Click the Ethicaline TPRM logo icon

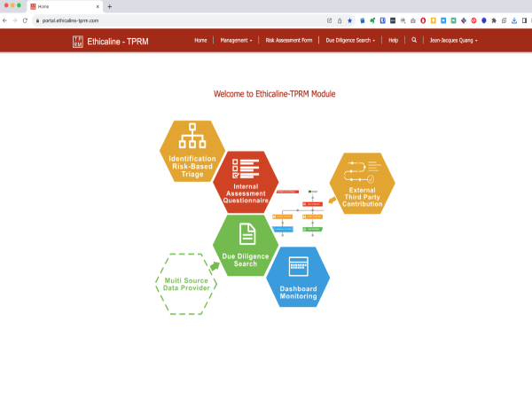click(x=78, y=42)
